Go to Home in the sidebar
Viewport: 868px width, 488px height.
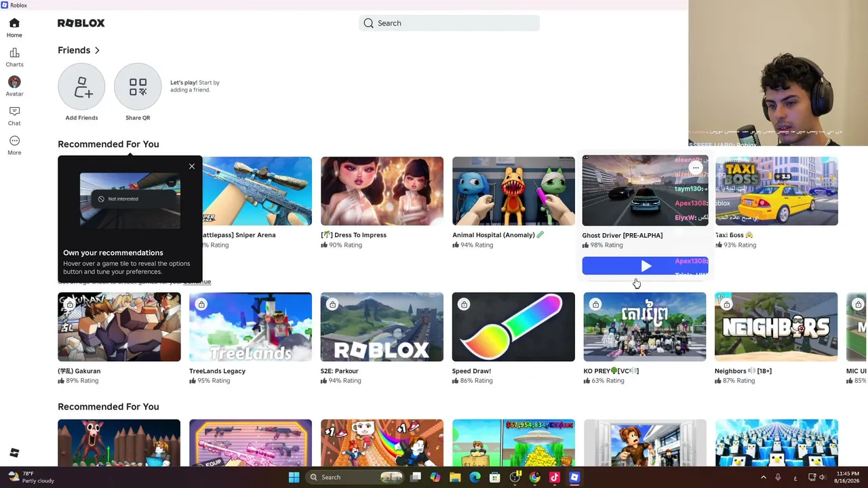click(14, 28)
